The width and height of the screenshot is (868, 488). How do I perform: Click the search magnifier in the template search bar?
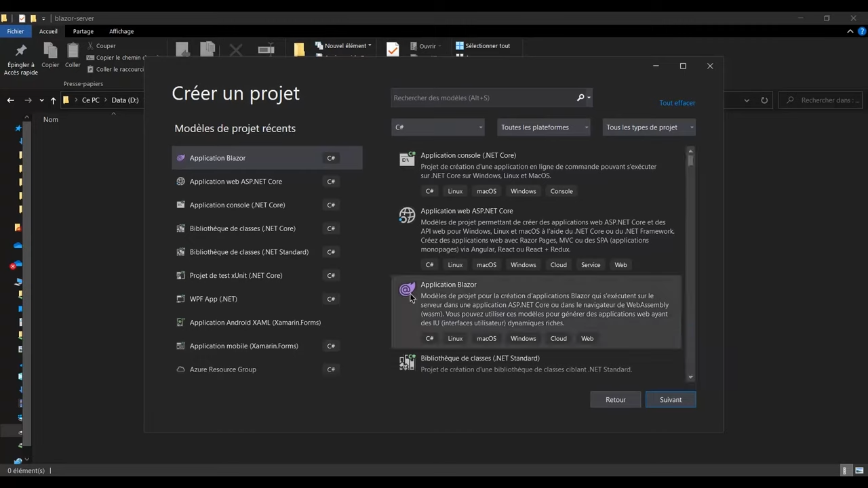[580, 98]
